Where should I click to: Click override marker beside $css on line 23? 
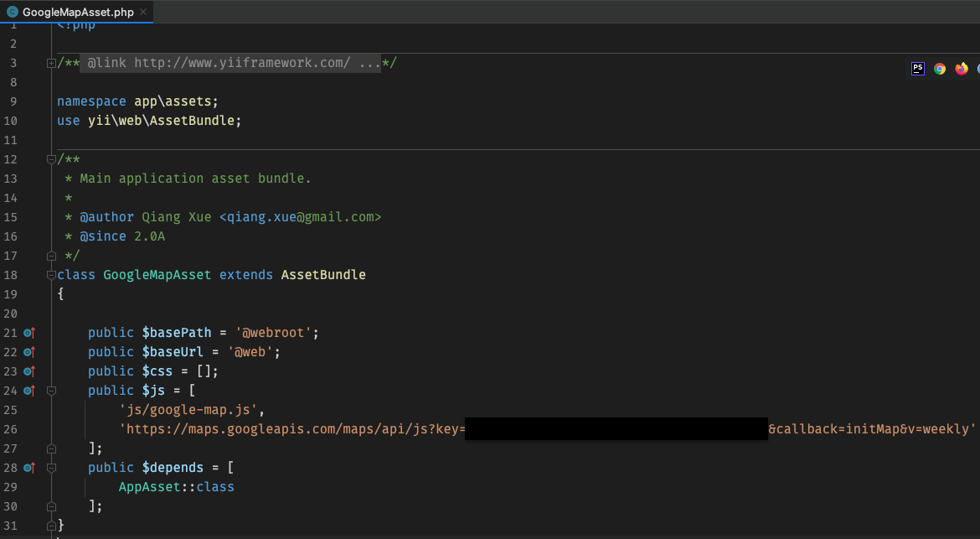tap(29, 371)
